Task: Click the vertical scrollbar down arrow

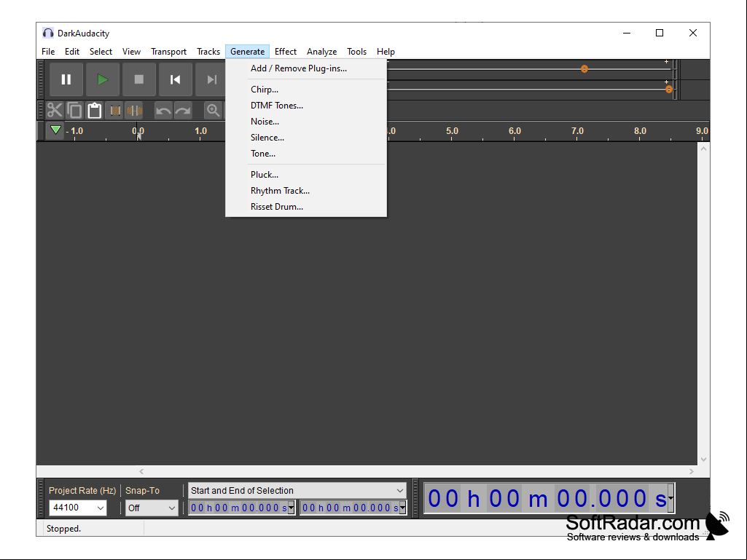Action: (x=704, y=460)
